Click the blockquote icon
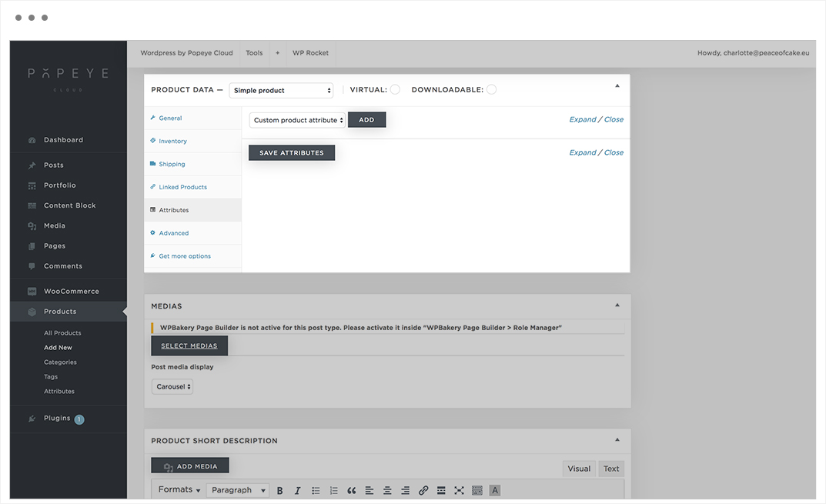Image resolution: width=826 pixels, height=504 pixels. (351, 491)
